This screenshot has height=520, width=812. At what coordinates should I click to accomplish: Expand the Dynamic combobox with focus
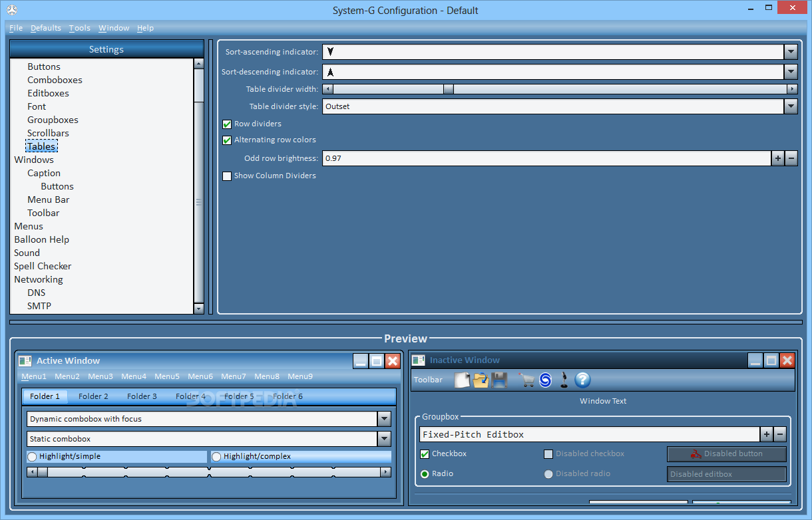(x=384, y=419)
